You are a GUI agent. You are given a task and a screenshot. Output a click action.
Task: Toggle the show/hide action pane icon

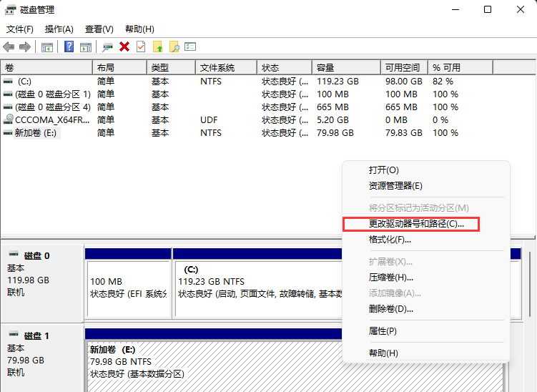coord(86,47)
